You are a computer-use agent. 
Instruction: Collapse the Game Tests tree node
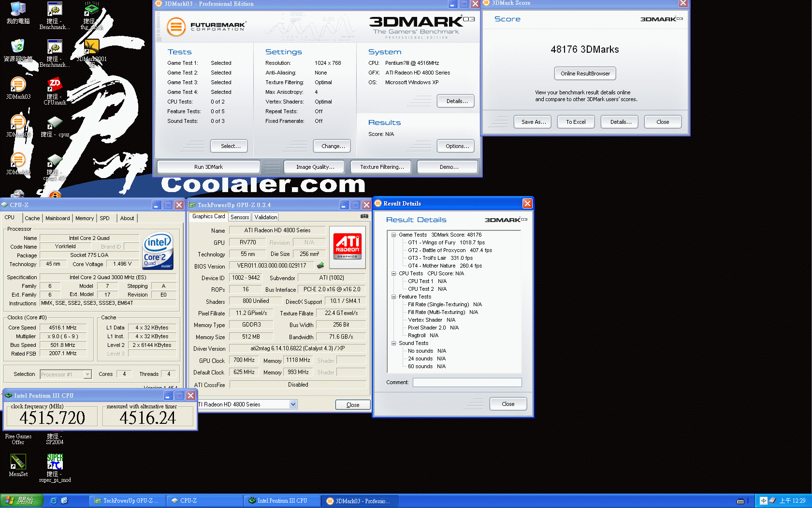pyautogui.click(x=394, y=235)
